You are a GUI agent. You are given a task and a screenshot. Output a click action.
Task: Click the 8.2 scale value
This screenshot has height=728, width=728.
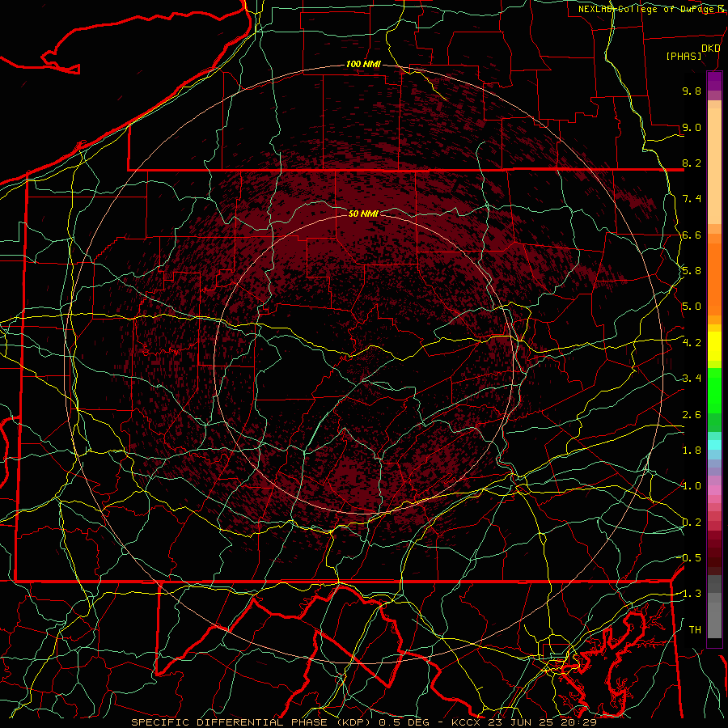[692, 163]
